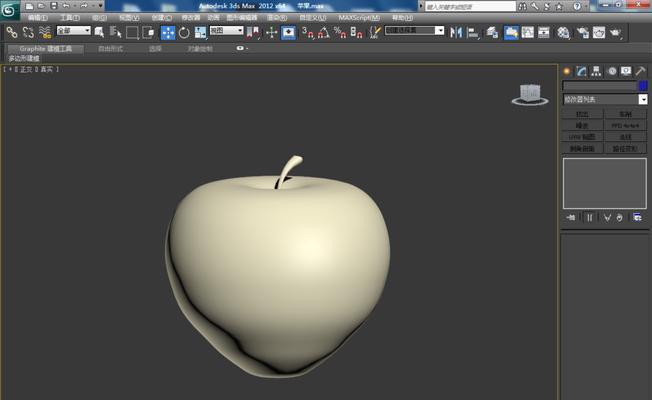Toggle Show End Result in modifier stack
Screen dimensions: 652x400
coord(589,217)
